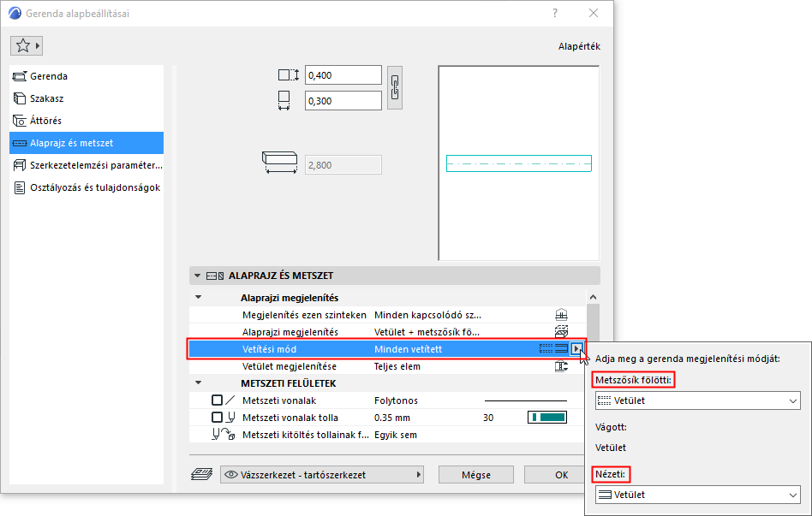Open the teal pen color swatch
The image size is (812, 516).
point(547,417)
